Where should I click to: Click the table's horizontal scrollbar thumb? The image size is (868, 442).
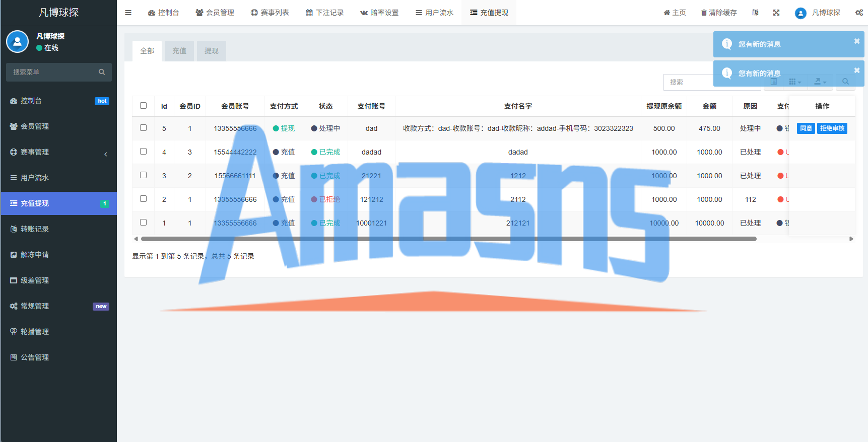[449, 239]
